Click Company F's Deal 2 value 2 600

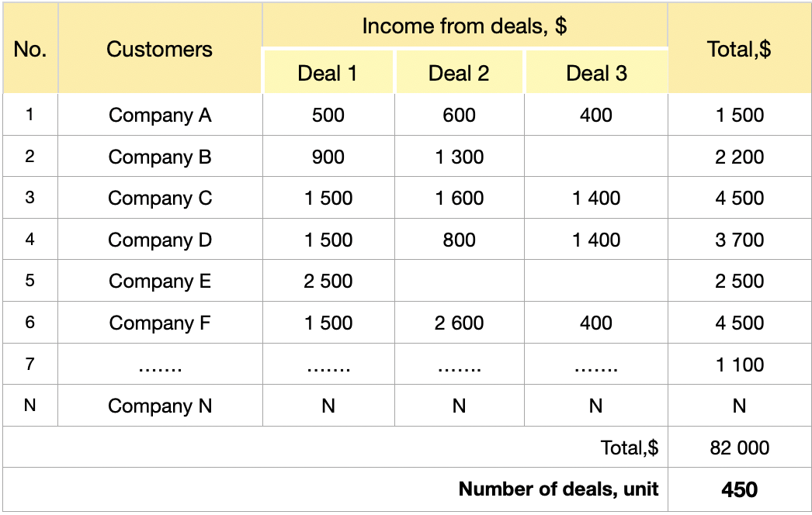[459, 323]
